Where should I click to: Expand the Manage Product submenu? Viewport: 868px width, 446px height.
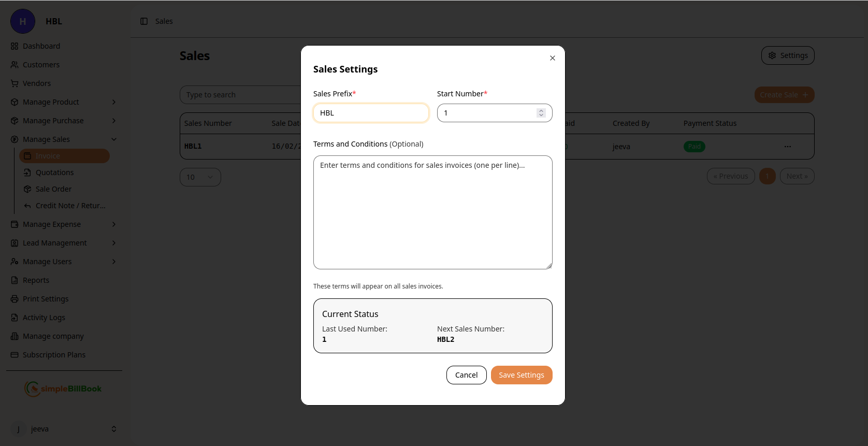click(114, 102)
